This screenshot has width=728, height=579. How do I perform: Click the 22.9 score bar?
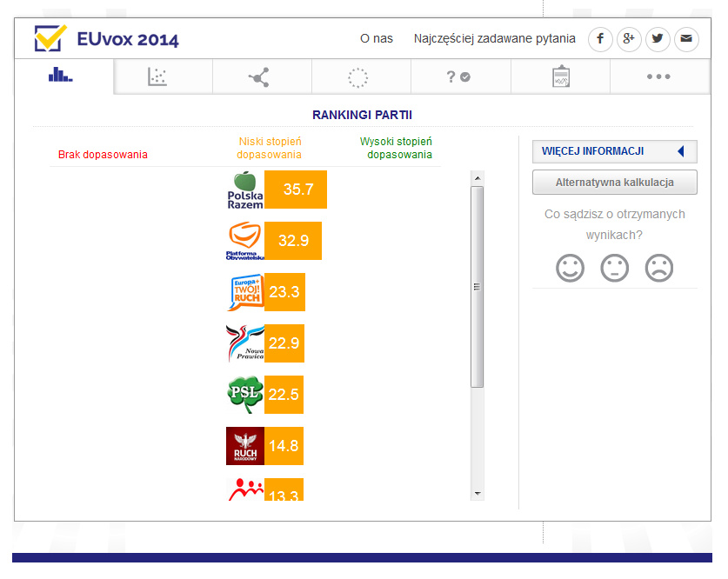pyautogui.click(x=284, y=343)
